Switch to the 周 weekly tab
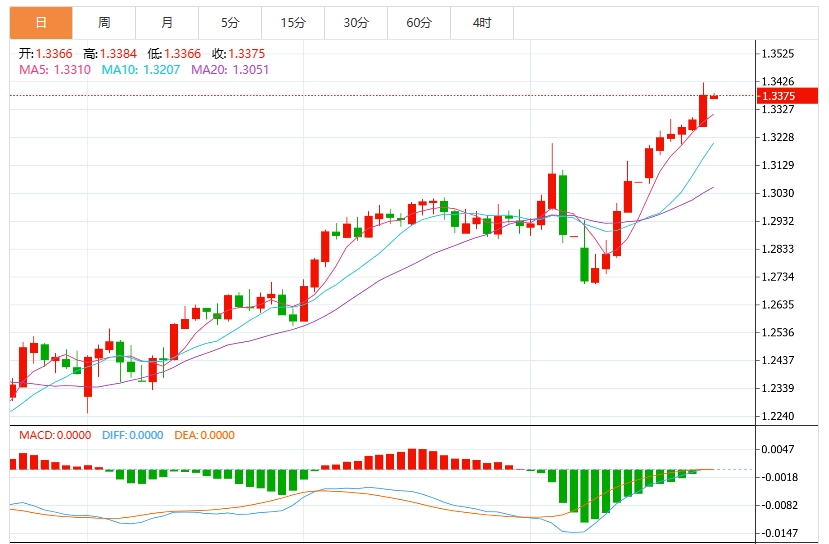Image resolution: width=829 pixels, height=544 pixels. coord(104,23)
